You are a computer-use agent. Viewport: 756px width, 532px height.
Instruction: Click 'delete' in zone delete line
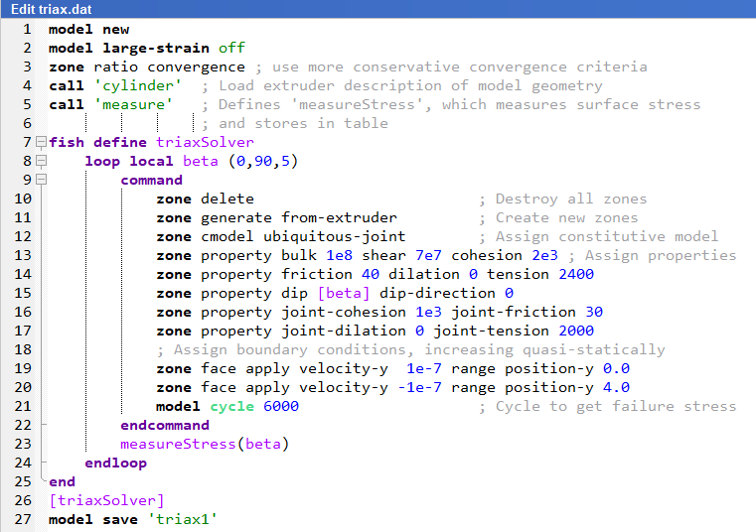[x=227, y=199]
